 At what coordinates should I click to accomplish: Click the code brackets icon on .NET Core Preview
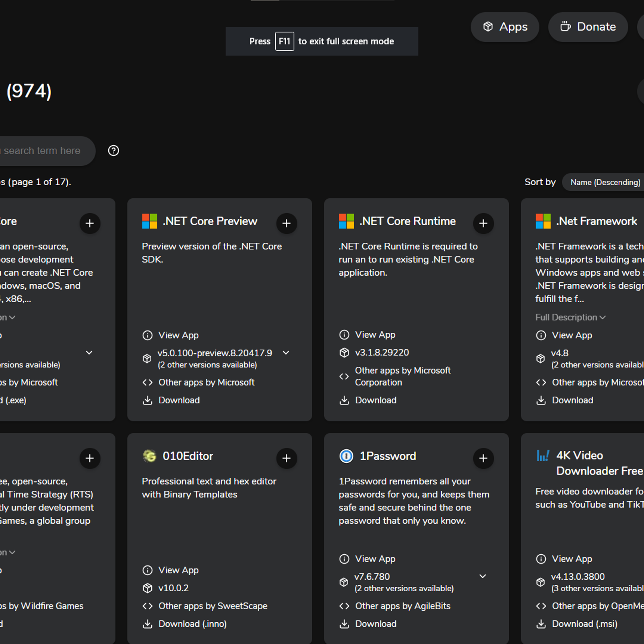(147, 382)
